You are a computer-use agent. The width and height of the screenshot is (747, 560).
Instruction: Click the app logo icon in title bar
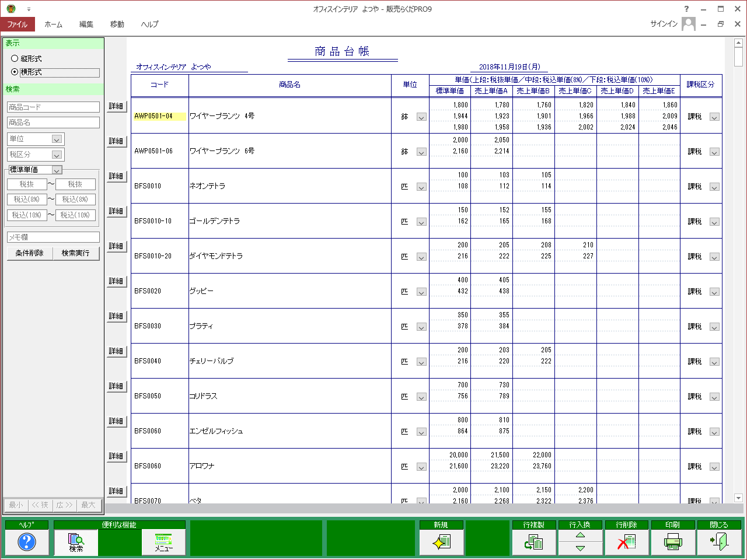click(11, 9)
